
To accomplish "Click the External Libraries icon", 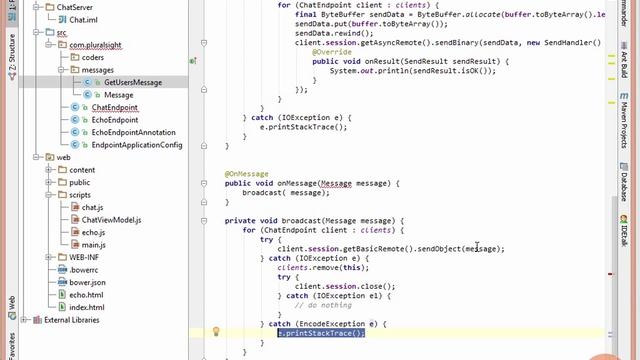I will pyautogui.click(x=37, y=320).
